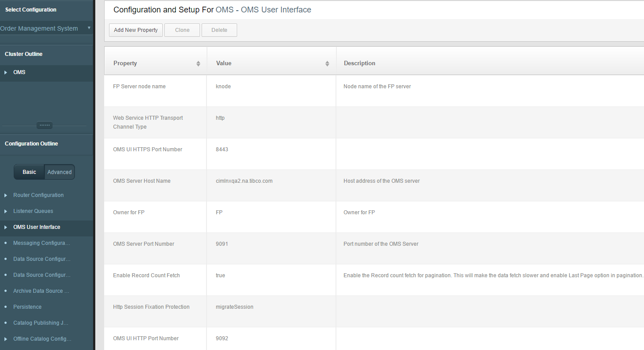Click description Node name of the FP server

point(377,87)
